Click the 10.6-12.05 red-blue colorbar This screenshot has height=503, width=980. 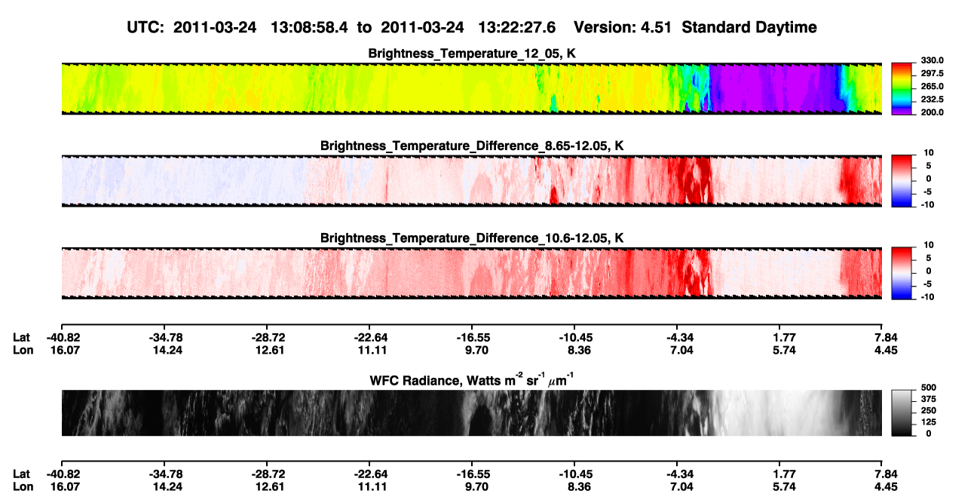[900, 273]
